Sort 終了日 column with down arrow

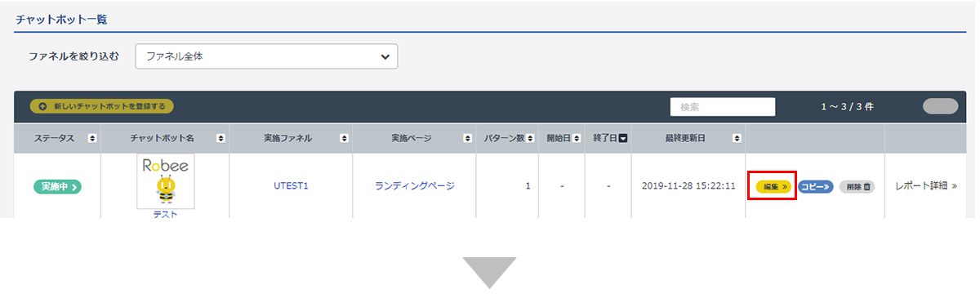point(622,139)
